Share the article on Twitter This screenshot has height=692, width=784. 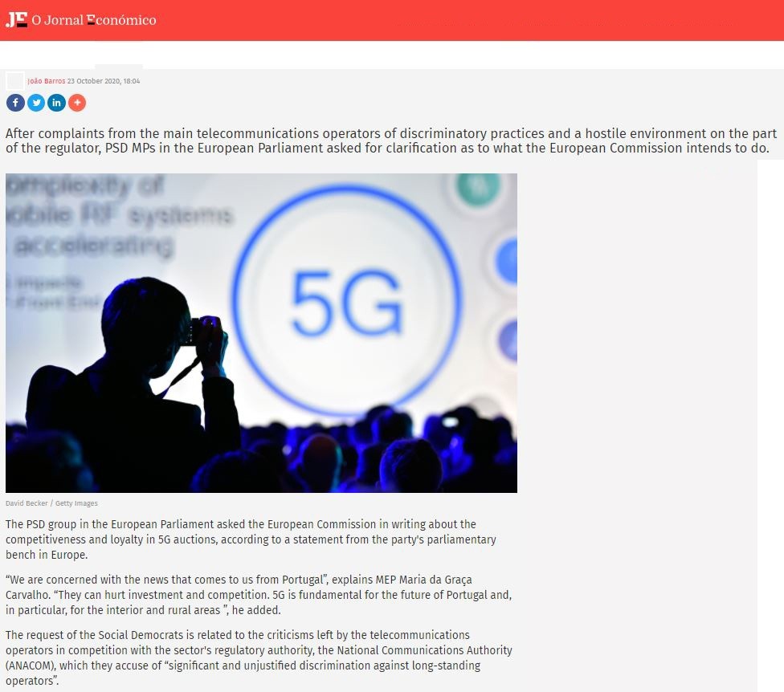(x=36, y=103)
